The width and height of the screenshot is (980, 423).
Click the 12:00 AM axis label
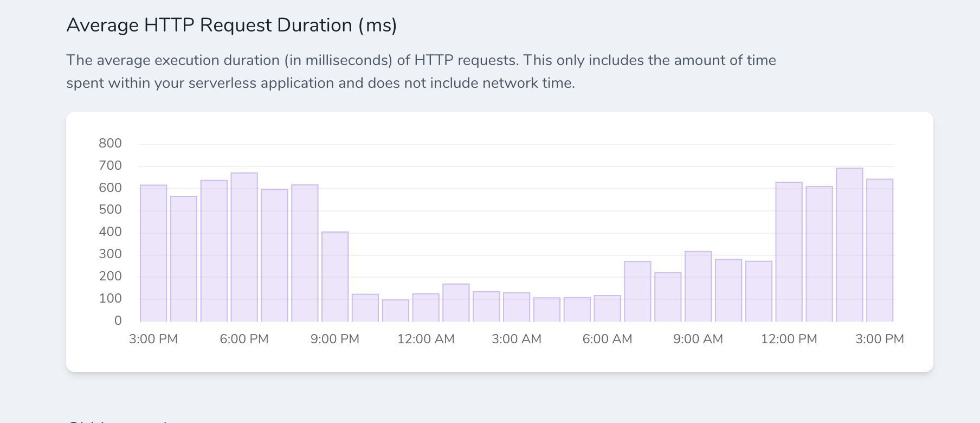tap(426, 339)
